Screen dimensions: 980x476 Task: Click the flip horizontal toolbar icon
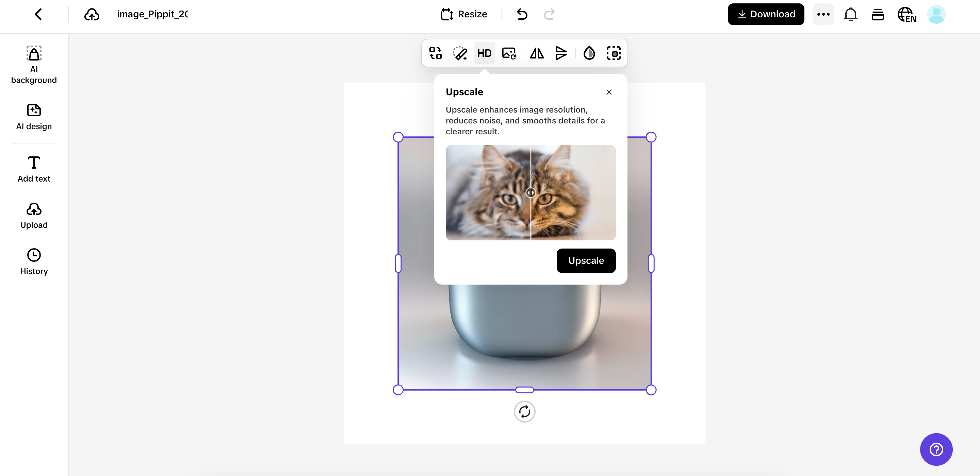537,53
